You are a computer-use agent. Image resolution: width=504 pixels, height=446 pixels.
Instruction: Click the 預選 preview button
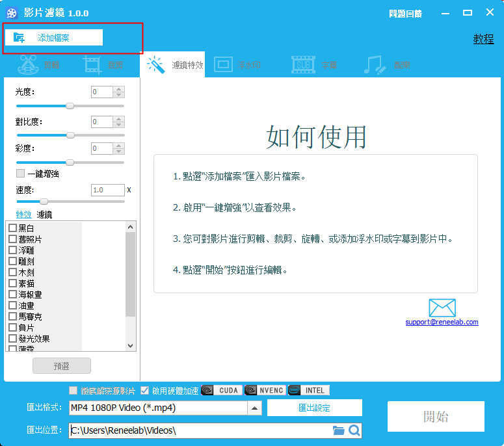(x=62, y=365)
